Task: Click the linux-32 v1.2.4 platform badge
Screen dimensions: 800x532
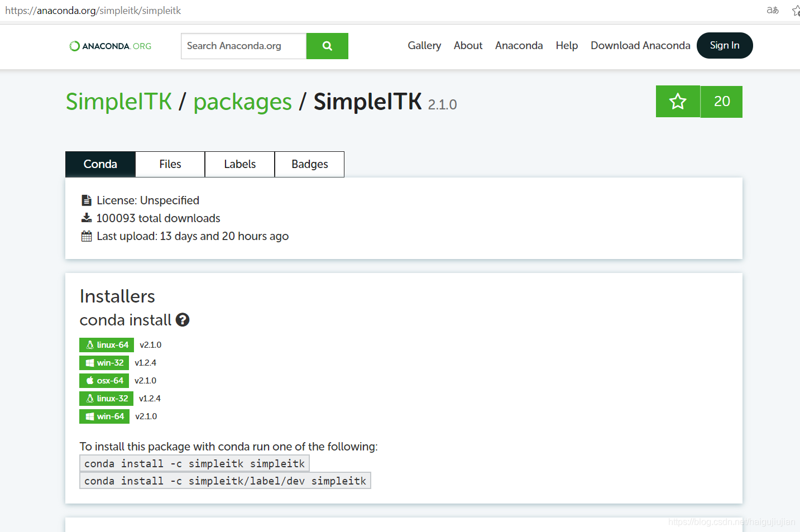Action: tap(106, 398)
